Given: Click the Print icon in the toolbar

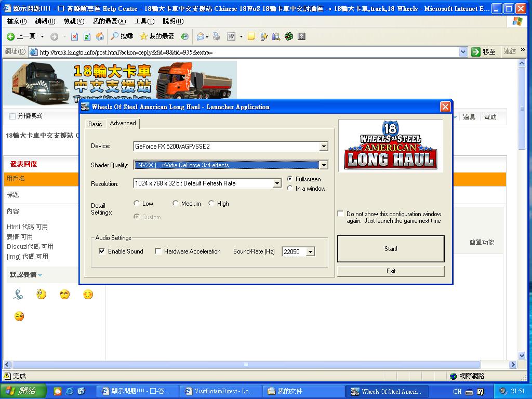Looking at the screenshot, I should pyautogui.click(x=217, y=36).
